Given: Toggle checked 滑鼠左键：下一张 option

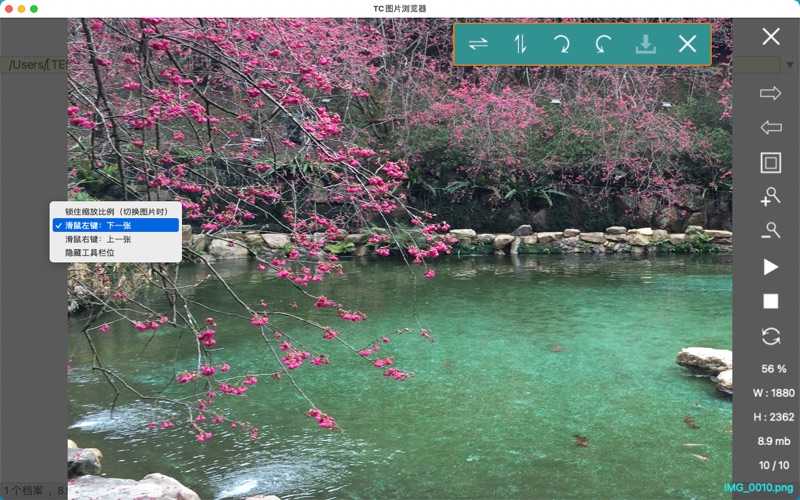Looking at the screenshot, I should coord(116,225).
